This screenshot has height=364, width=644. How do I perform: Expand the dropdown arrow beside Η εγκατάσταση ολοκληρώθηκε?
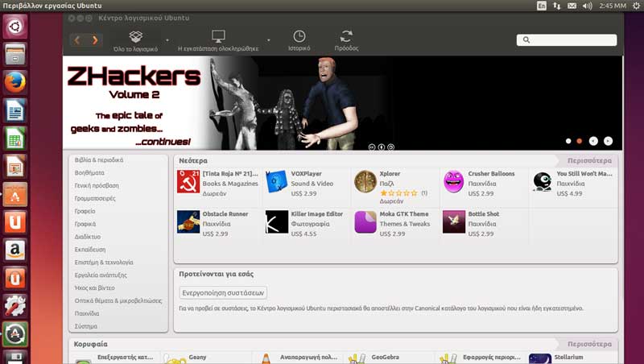click(x=269, y=40)
